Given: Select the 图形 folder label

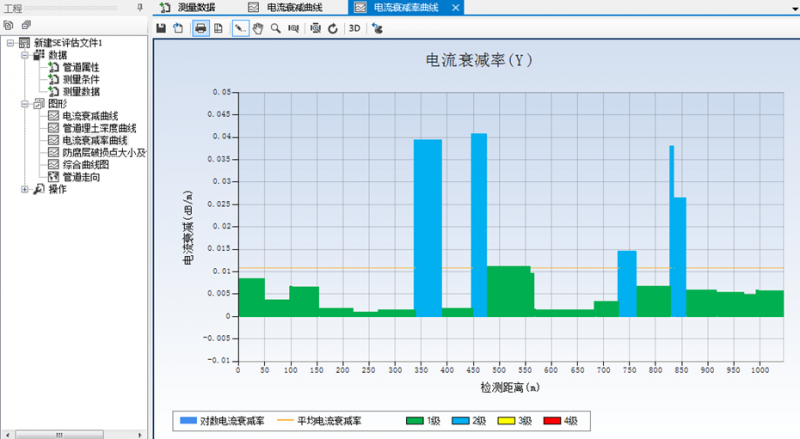Looking at the screenshot, I should (57, 104).
